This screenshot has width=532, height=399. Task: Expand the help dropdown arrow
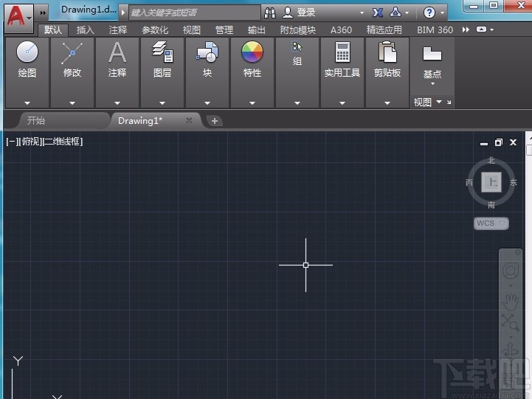coord(442,13)
